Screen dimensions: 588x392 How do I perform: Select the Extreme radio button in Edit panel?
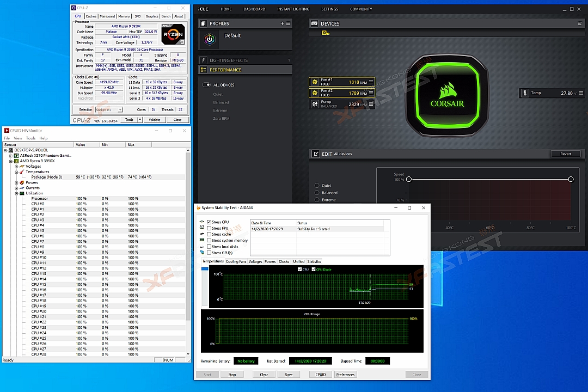tap(317, 200)
